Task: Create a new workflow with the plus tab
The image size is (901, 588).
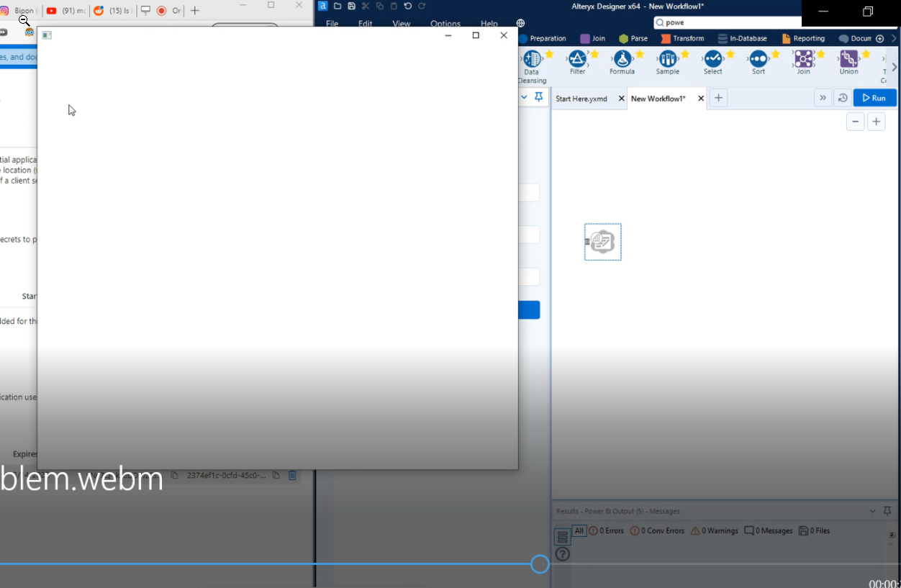Action: [x=717, y=97]
